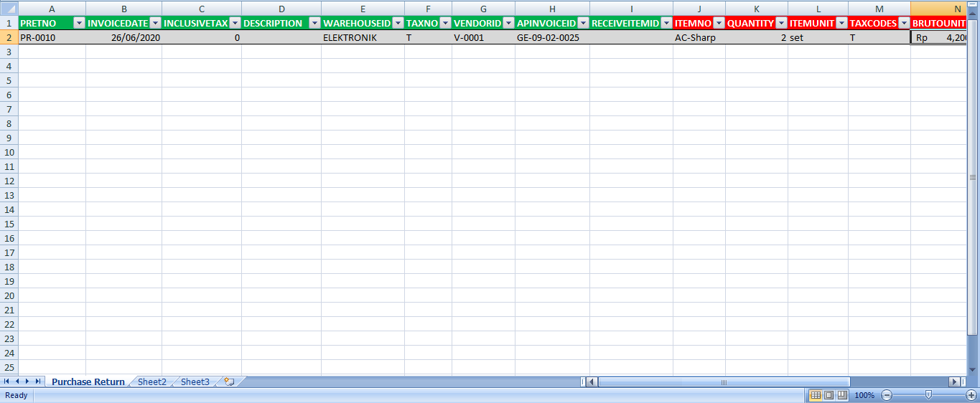Image resolution: width=980 pixels, height=403 pixels.
Task: Select the Rp price cell in column N
Action: pos(939,37)
